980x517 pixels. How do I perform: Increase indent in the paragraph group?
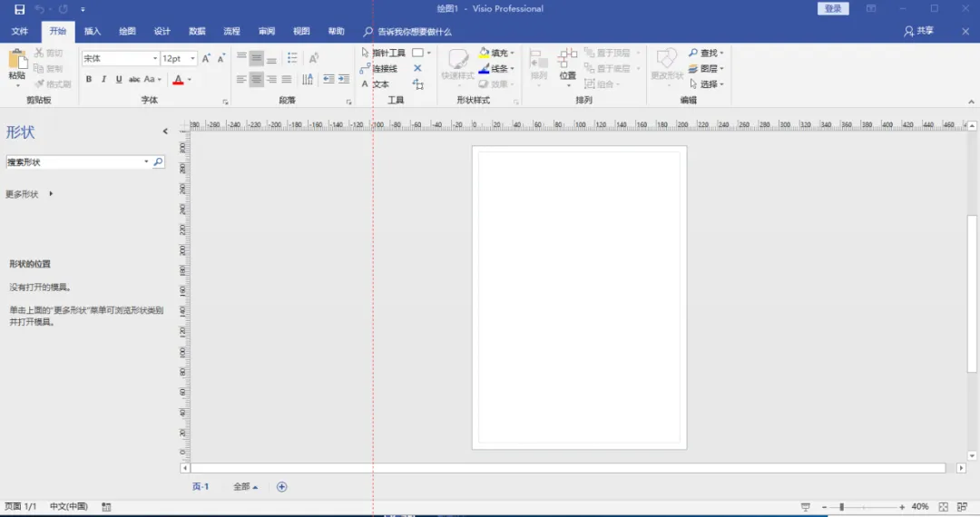point(344,79)
